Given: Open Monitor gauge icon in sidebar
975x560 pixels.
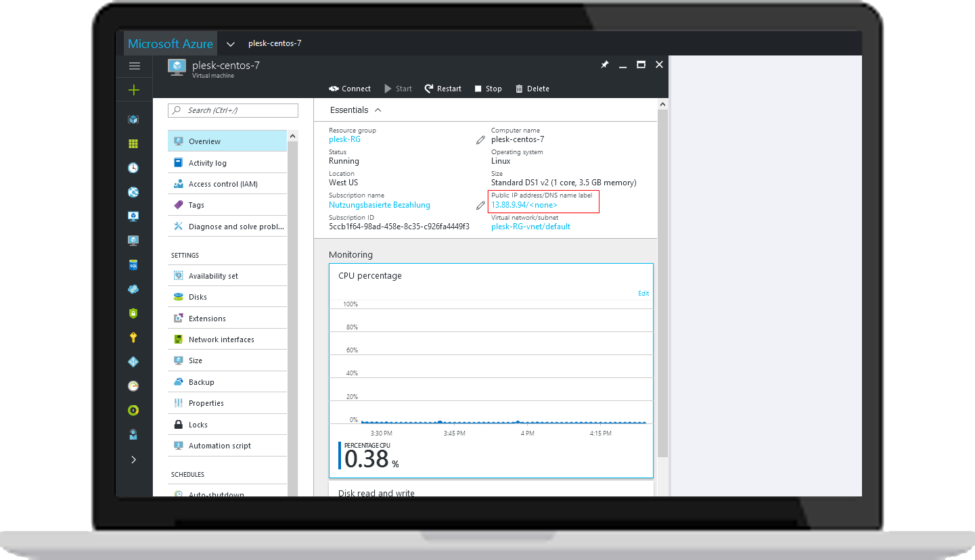Looking at the screenshot, I should [x=133, y=386].
